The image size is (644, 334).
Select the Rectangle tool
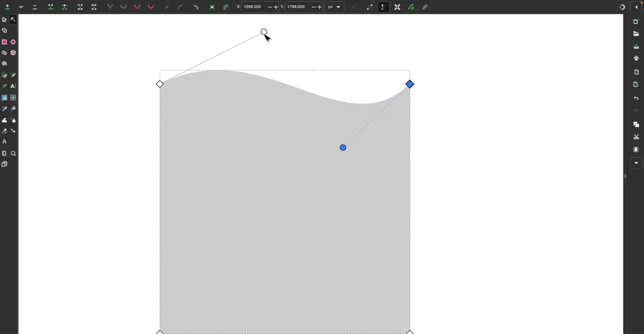coord(5,42)
